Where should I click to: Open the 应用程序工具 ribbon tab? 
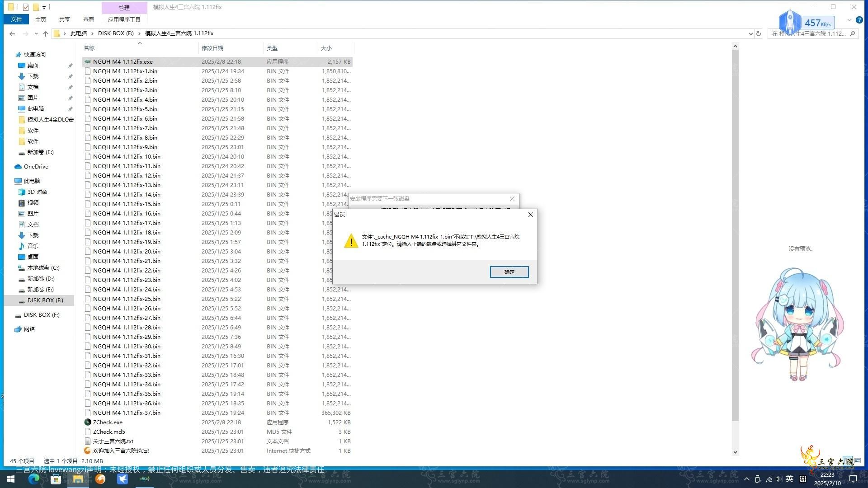point(124,19)
